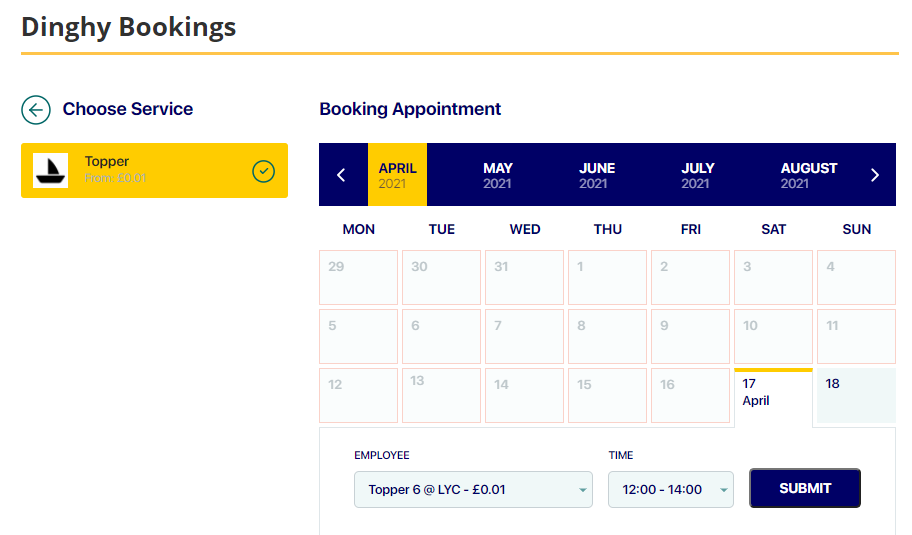Go to previous months with left chevron
Screen dimensions: 912x535
341,175
